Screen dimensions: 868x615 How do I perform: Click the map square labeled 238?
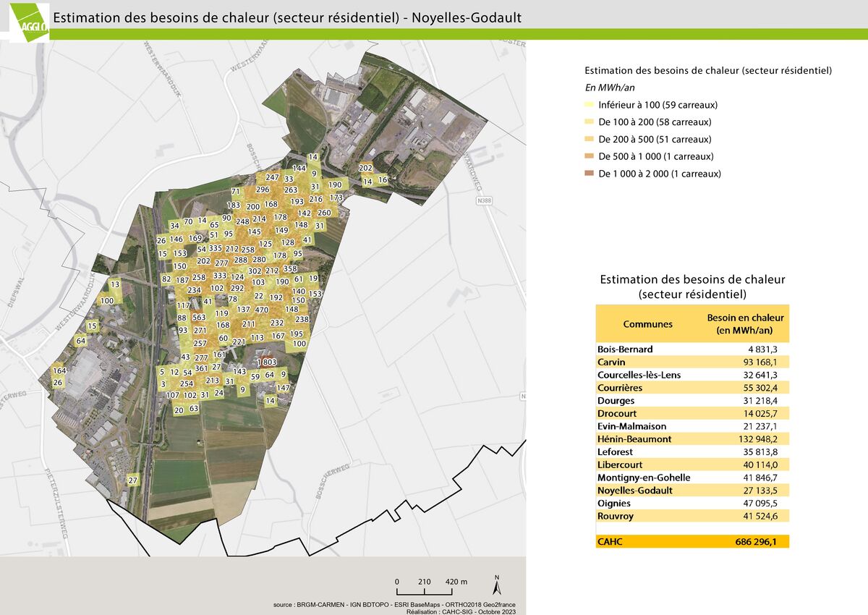pos(302,319)
